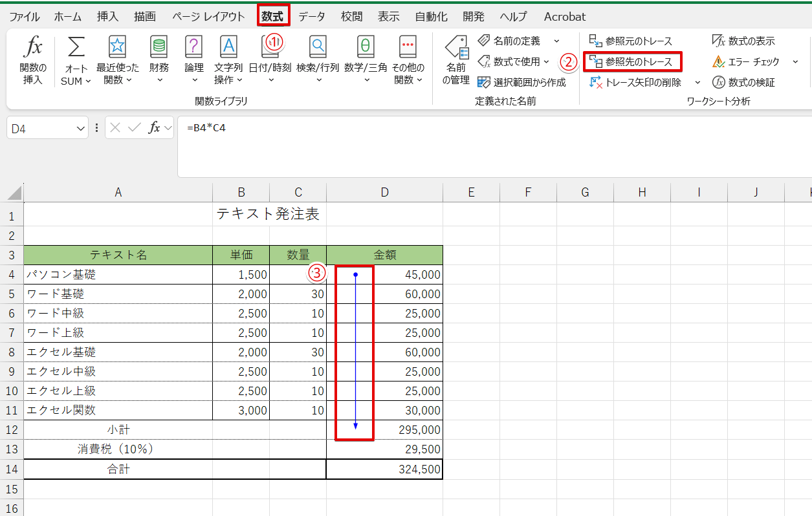Click the formula bar cancel (X) icon
812x516 pixels.
tap(115, 128)
